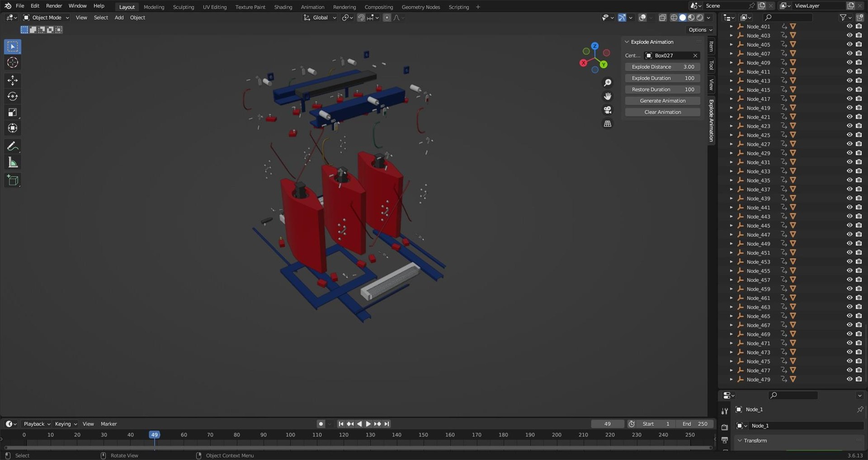Screen dimensions: 868x460
Task: Select the Annotate pencil tool
Action: tap(13, 146)
